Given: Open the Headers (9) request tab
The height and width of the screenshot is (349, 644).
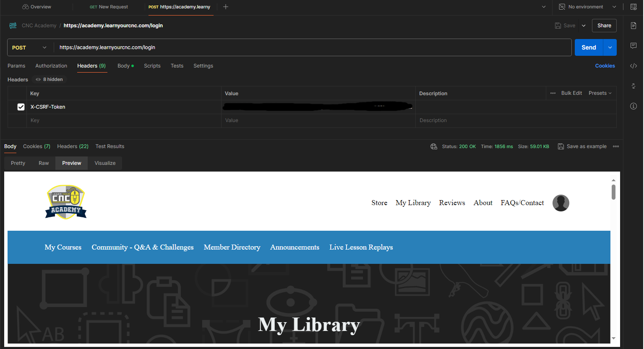Looking at the screenshot, I should (91, 66).
